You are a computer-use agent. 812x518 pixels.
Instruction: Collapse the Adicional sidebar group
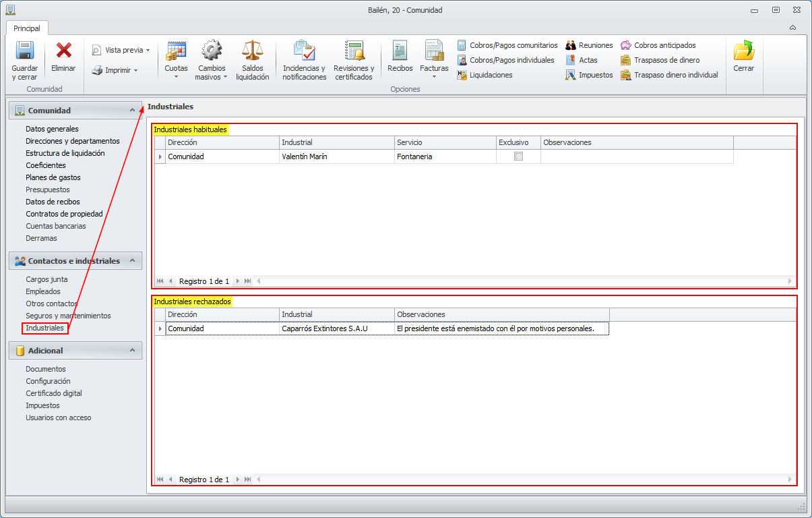(x=132, y=350)
